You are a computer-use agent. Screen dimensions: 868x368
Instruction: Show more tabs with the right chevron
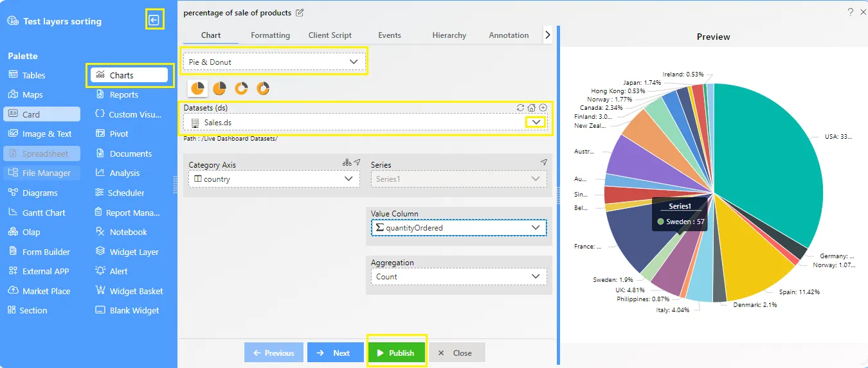548,35
